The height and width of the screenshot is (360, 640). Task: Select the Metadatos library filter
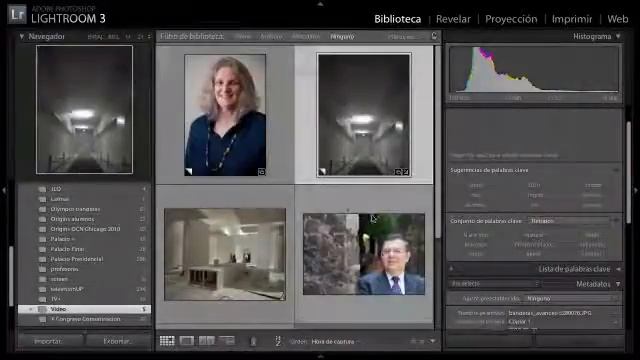(306, 37)
